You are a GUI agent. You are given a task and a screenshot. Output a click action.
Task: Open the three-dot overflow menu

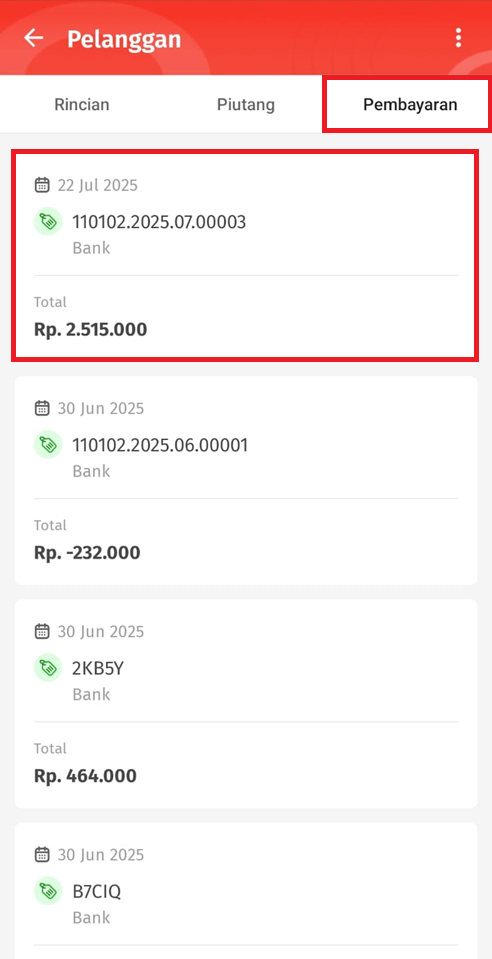(458, 38)
